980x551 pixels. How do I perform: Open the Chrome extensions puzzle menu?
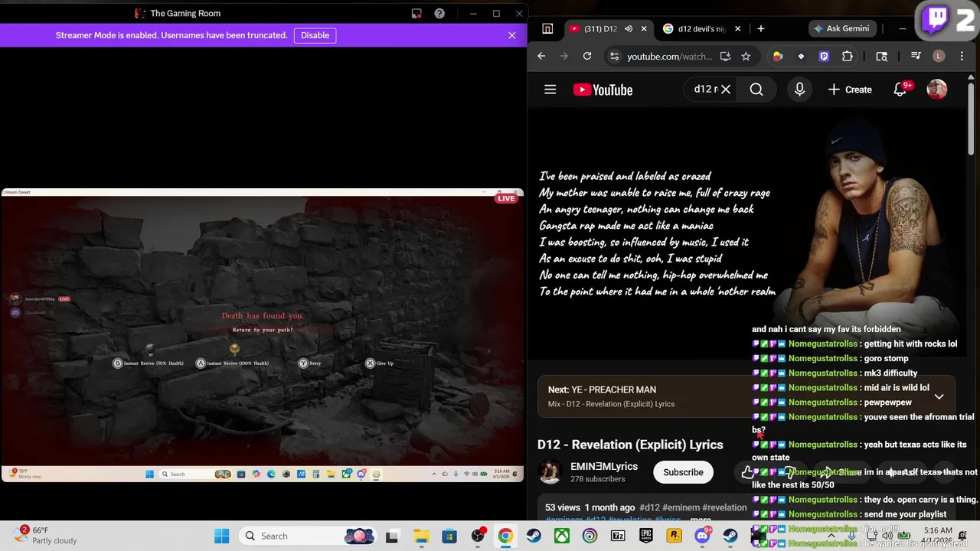[847, 56]
